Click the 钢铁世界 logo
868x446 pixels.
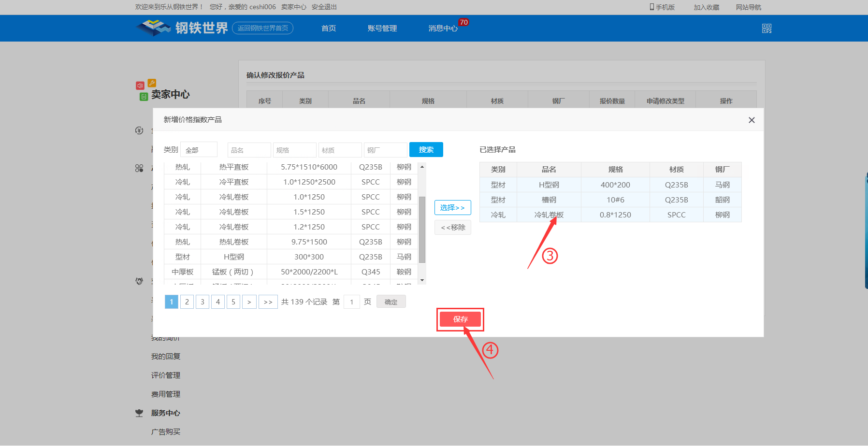(182, 28)
